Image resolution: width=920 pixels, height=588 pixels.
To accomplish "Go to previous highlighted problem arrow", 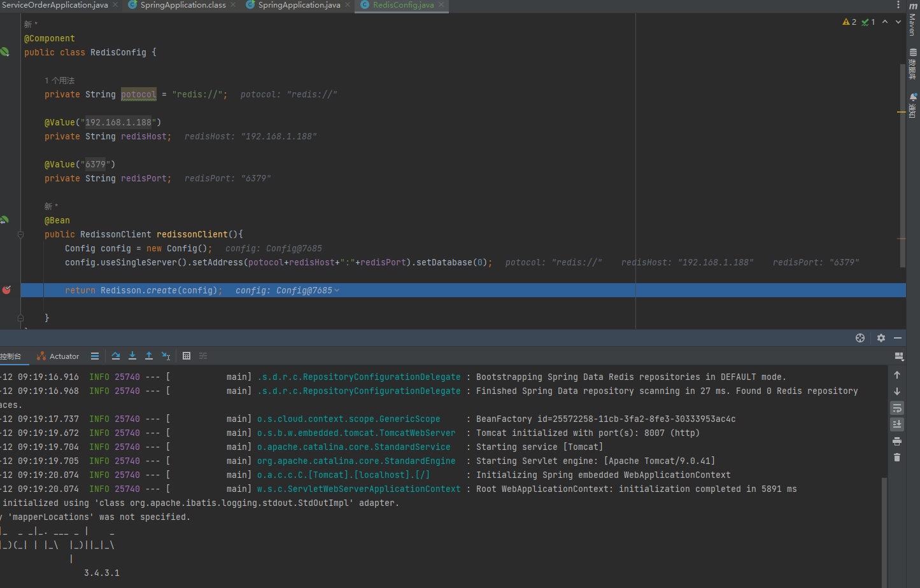I will 885,22.
